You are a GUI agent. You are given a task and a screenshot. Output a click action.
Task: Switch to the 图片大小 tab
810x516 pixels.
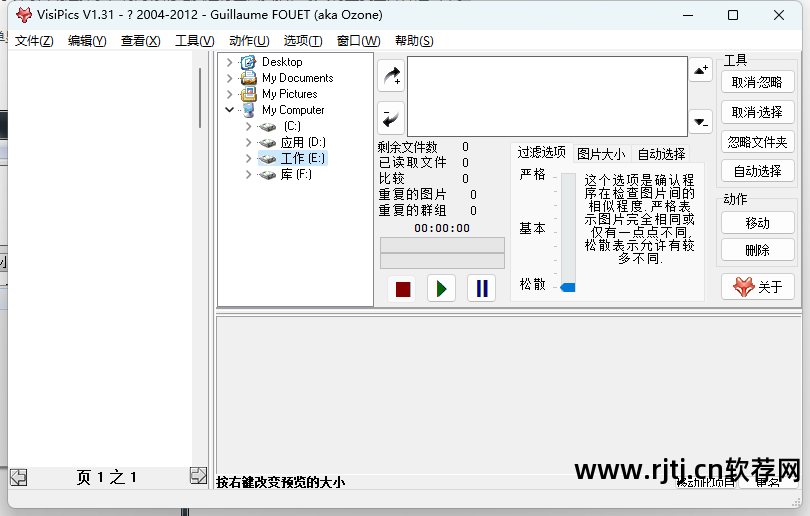click(601, 154)
